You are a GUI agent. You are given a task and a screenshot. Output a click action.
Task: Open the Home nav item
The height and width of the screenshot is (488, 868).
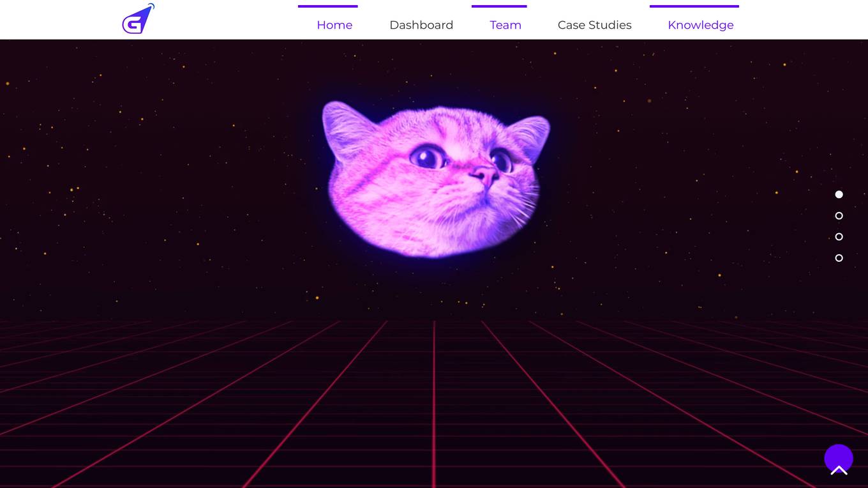coord(334,25)
